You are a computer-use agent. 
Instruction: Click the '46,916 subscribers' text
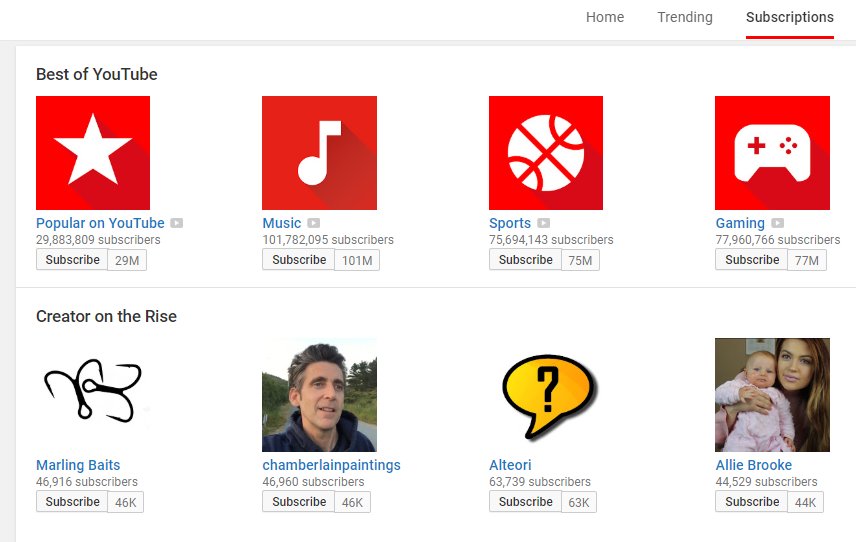tap(87, 481)
